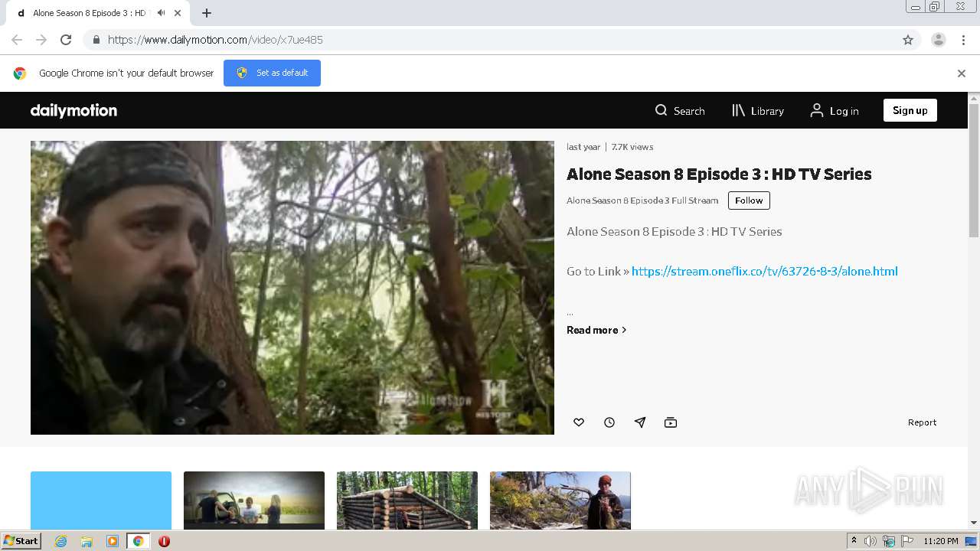Go back in browser history
Screen dimensions: 980x551
click(17, 40)
